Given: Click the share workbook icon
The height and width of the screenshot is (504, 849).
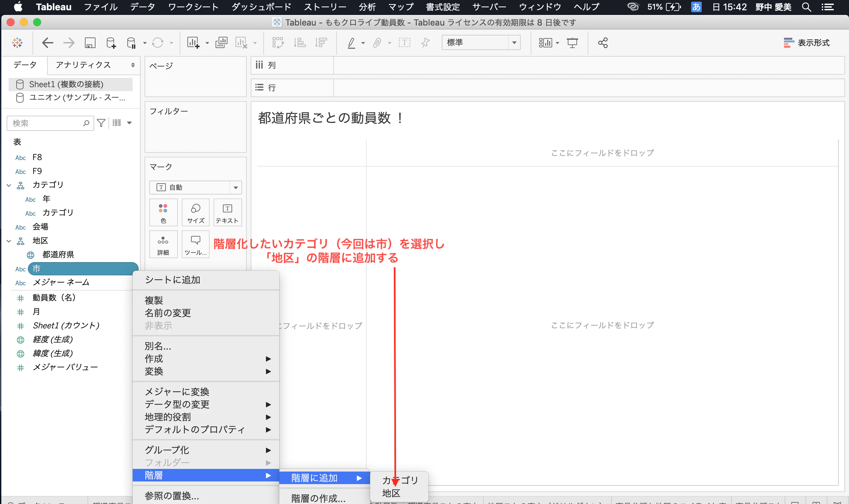Looking at the screenshot, I should point(603,43).
